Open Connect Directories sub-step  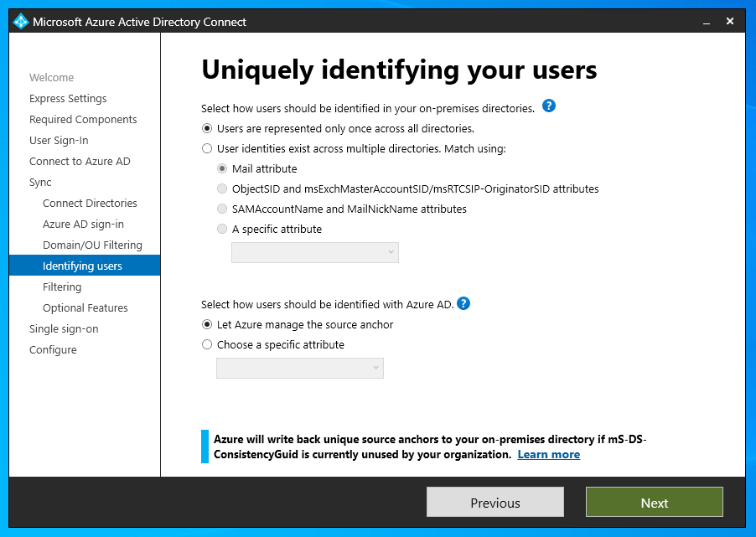click(x=90, y=204)
